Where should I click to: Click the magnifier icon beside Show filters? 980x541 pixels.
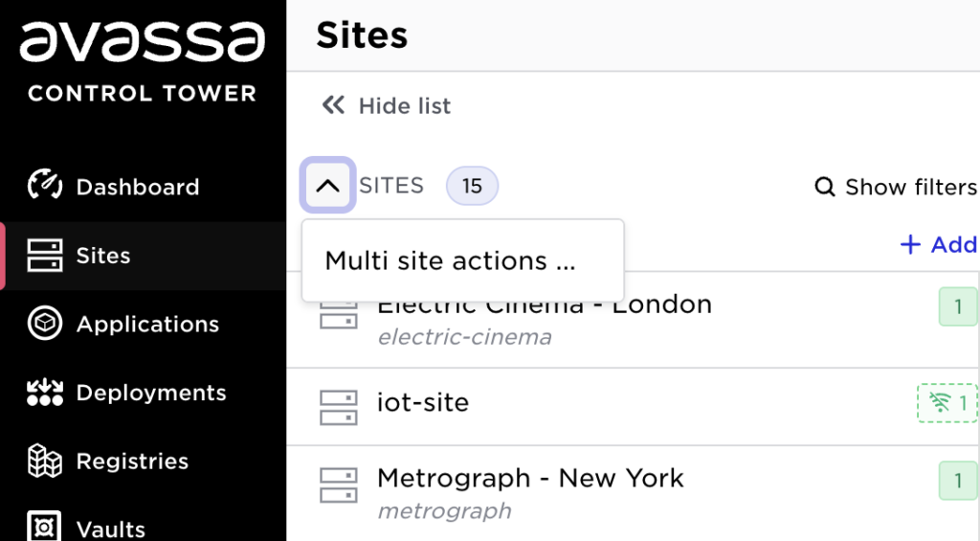point(825,187)
